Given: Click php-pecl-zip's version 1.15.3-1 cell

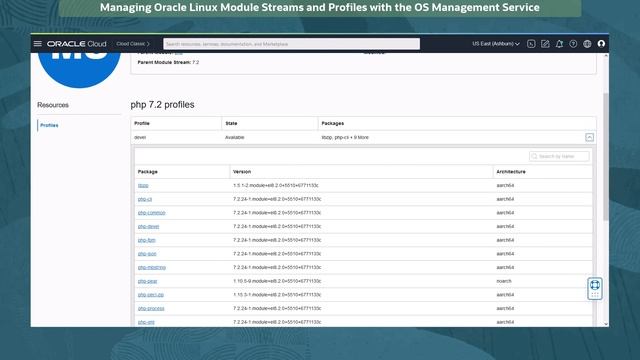Looking at the screenshot, I should (277, 295).
